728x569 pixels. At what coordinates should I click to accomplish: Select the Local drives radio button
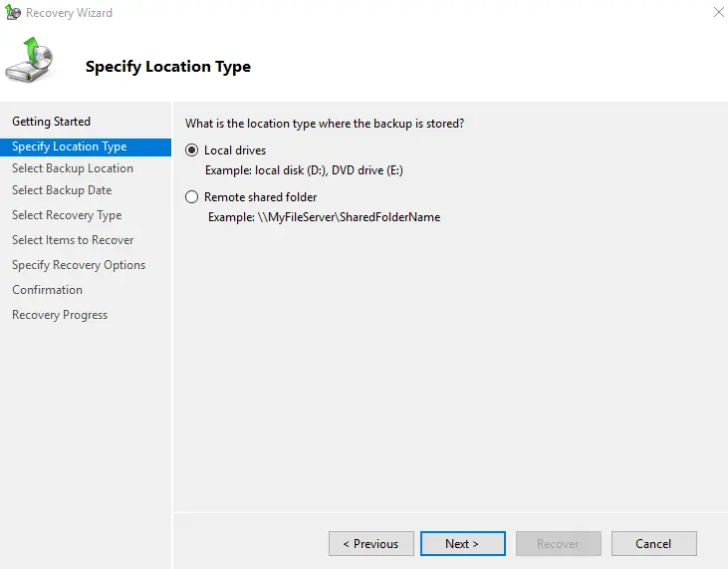pos(192,150)
